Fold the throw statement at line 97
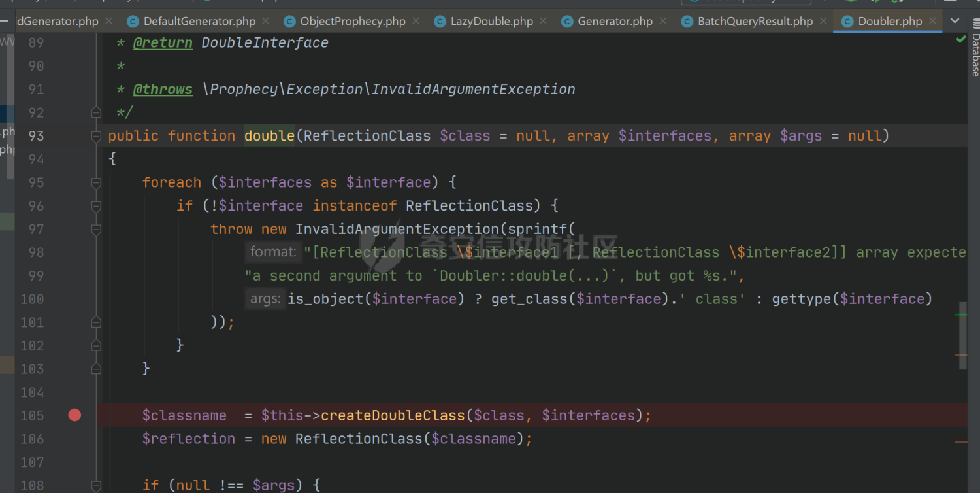This screenshot has height=493, width=980. (x=96, y=229)
